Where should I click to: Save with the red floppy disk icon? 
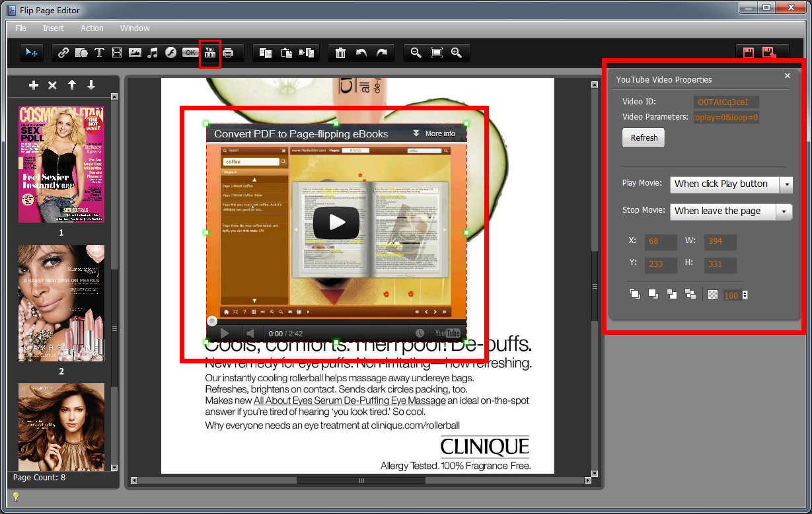point(749,53)
